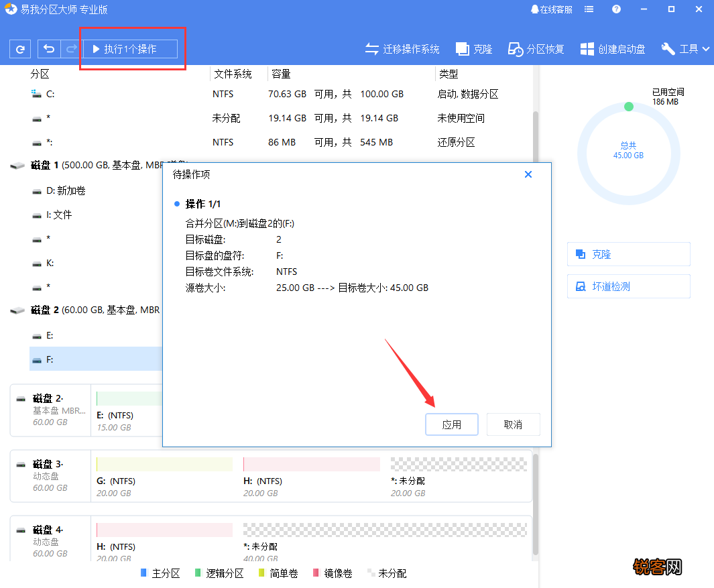
Task: Click Operation 1/1 (操作 1/1) entry
Action: (x=202, y=204)
